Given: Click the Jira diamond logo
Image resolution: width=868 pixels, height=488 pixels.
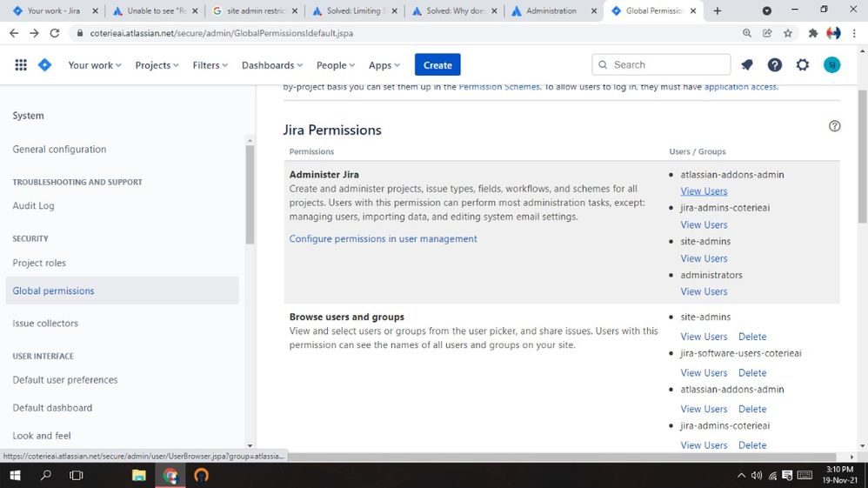Looking at the screenshot, I should [x=45, y=65].
